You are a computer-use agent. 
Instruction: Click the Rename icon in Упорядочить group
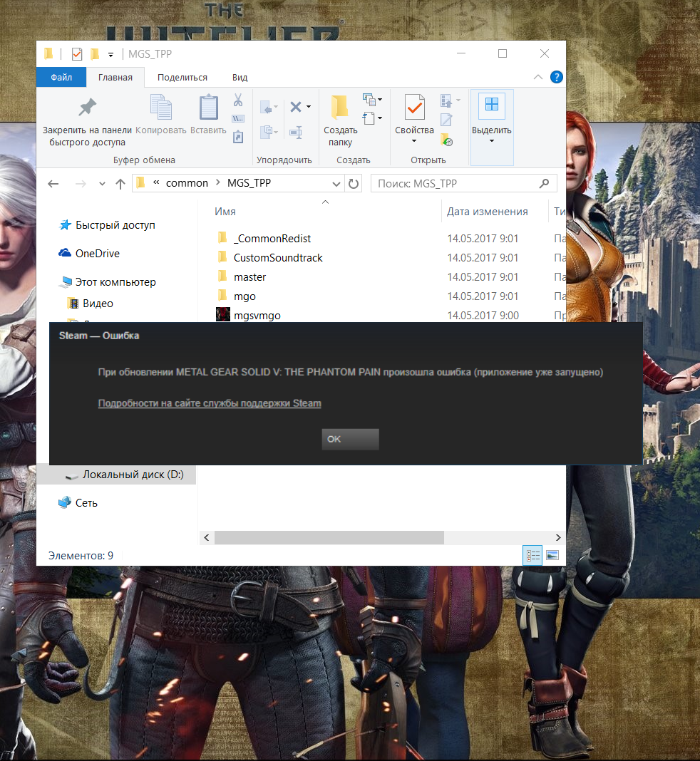(x=296, y=132)
